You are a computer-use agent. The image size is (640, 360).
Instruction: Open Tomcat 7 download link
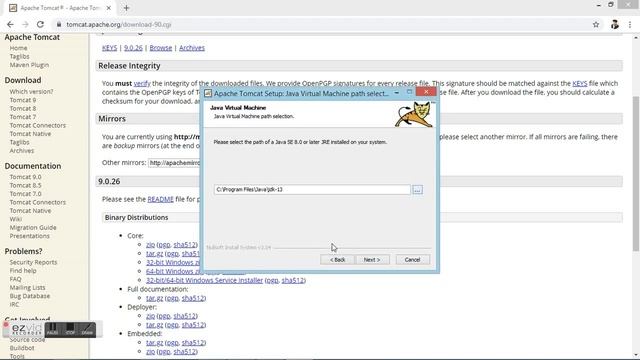tap(23, 117)
